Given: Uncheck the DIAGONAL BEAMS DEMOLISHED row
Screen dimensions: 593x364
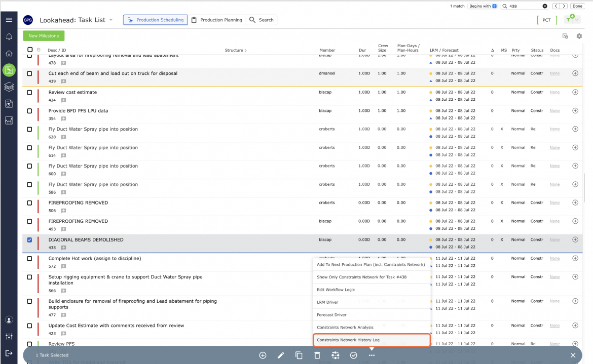Looking at the screenshot, I should (29, 240).
